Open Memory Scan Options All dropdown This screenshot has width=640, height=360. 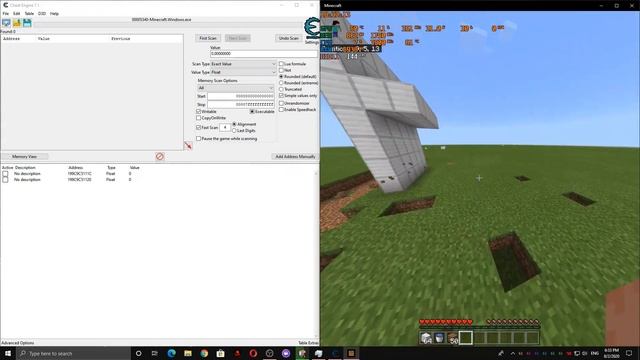(236, 88)
